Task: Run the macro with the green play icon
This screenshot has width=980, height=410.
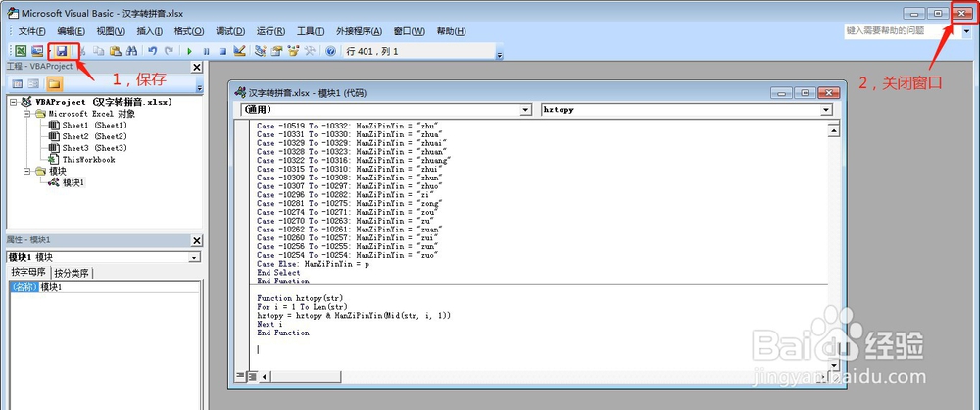Action: (189, 51)
